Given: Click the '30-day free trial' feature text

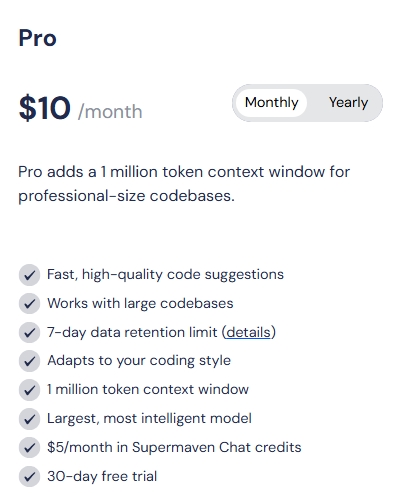Looking at the screenshot, I should [102, 476].
